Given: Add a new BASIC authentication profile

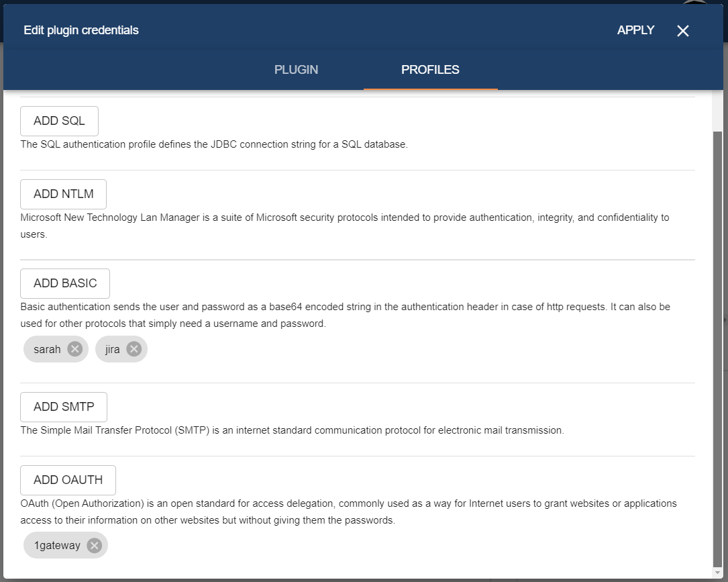Looking at the screenshot, I should (x=65, y=283).
